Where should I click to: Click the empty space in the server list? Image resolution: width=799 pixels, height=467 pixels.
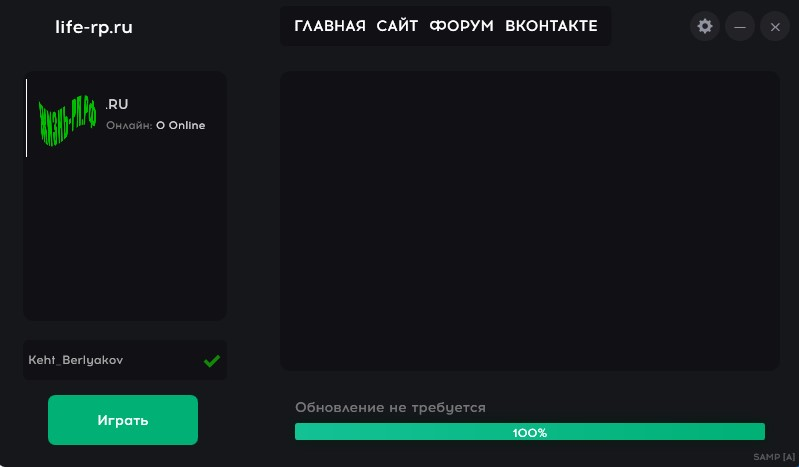coord(125,240)
